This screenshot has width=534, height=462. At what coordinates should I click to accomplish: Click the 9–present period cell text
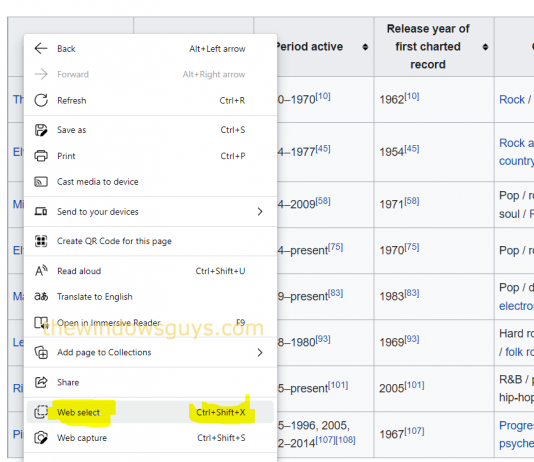303,297
